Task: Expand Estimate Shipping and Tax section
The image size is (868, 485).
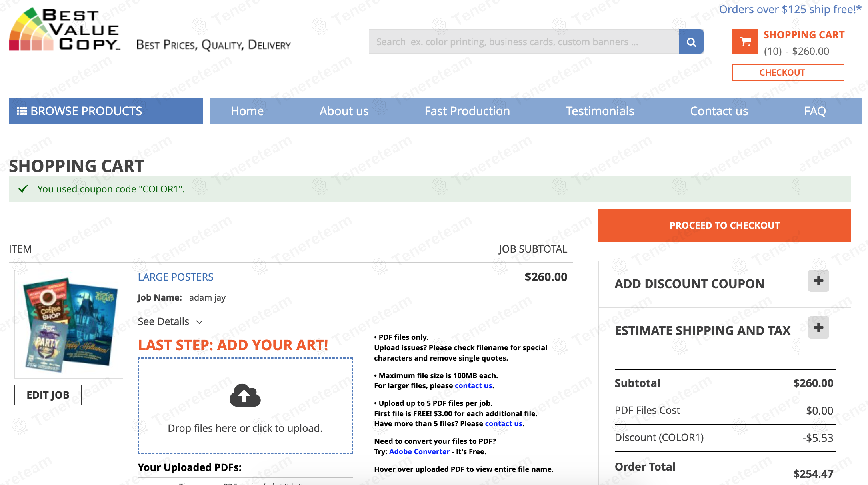Action: [x=818, y=327]
